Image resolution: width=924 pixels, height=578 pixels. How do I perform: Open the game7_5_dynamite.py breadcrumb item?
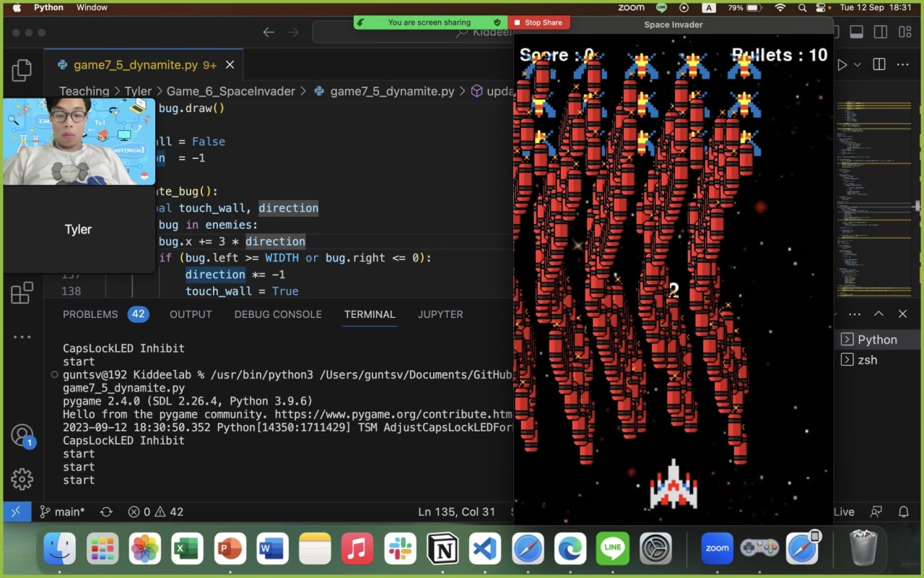pyautogui.click(x=392, y=91)
